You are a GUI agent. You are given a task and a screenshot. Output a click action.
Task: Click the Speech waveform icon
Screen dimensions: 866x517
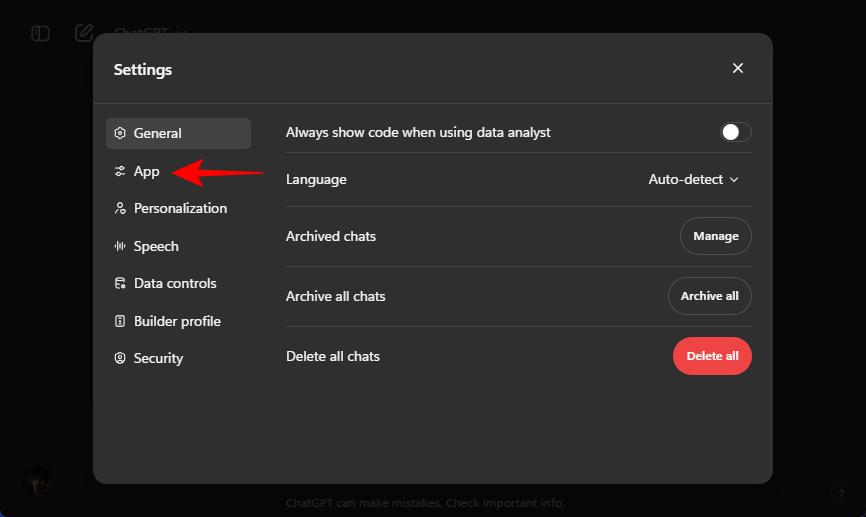coord(120,246)
